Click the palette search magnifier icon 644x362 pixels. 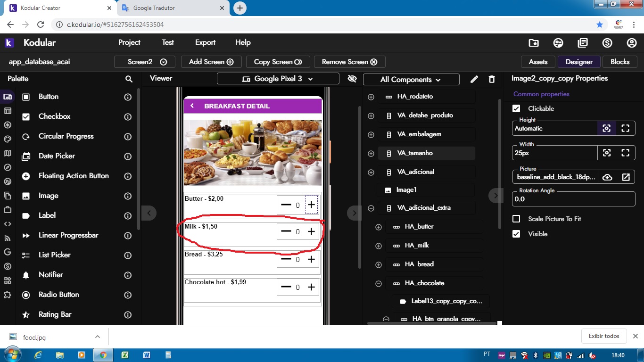click(x=129, y=79)
